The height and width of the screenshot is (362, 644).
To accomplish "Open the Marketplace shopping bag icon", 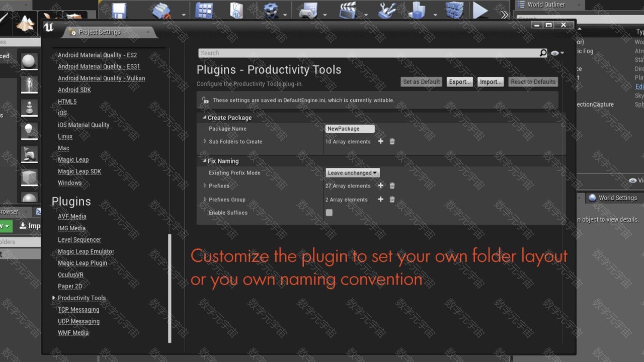I will click(x=236, y=11).
